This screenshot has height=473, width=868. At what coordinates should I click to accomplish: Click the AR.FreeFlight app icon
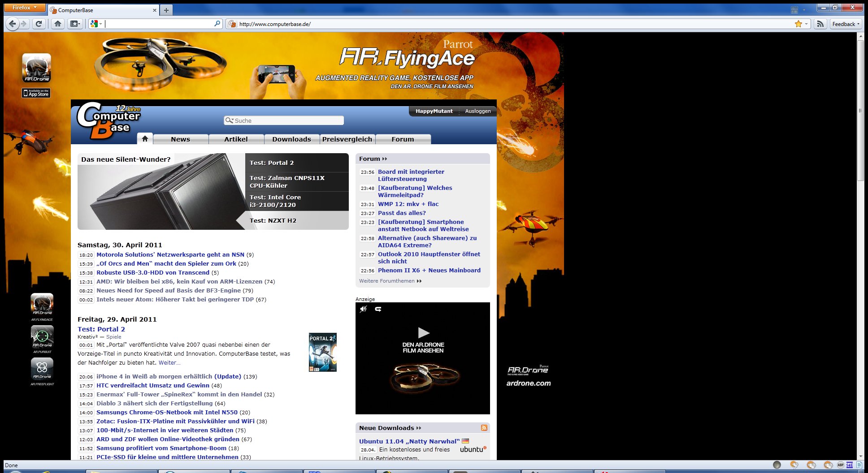coord(42,369)
